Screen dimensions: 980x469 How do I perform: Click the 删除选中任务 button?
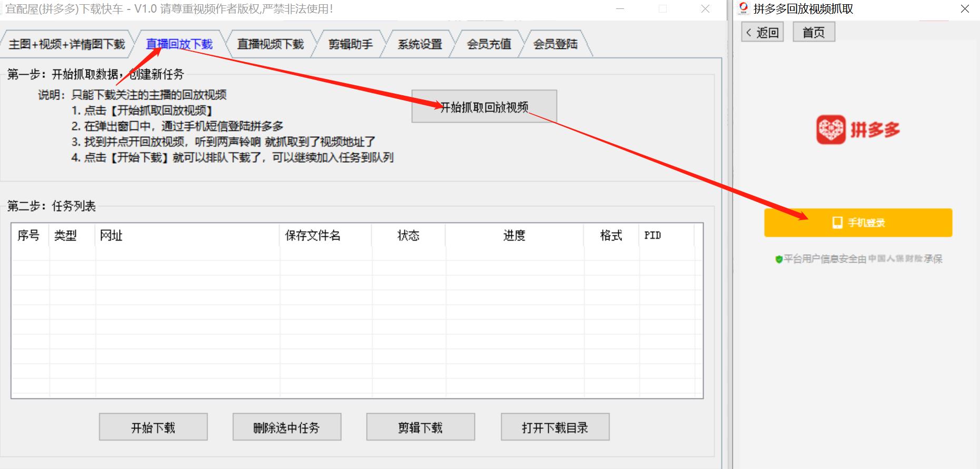click(x=287, y=427)
